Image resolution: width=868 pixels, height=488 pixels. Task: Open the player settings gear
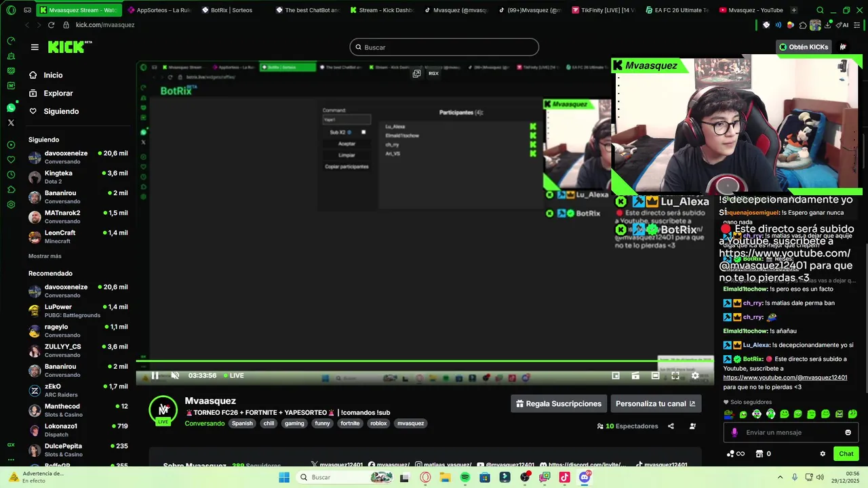pos(695,375)
